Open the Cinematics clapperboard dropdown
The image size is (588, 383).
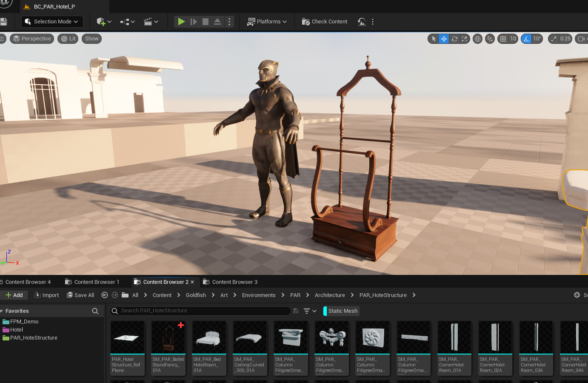pos(151,22)
